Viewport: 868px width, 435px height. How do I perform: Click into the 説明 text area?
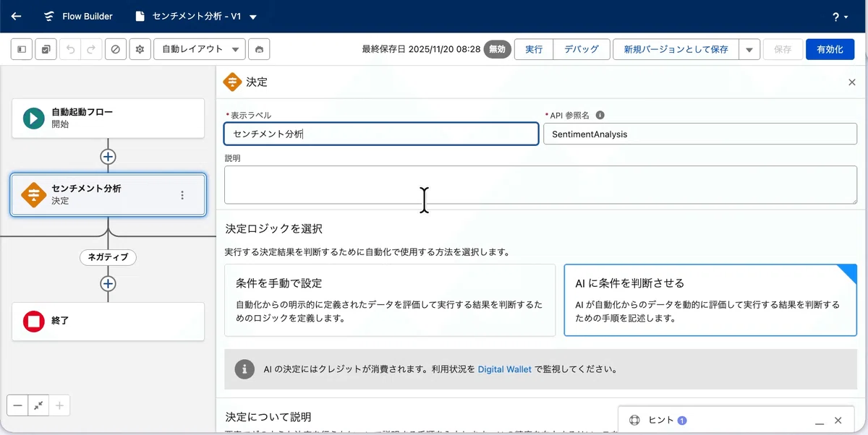pos(540,184)
